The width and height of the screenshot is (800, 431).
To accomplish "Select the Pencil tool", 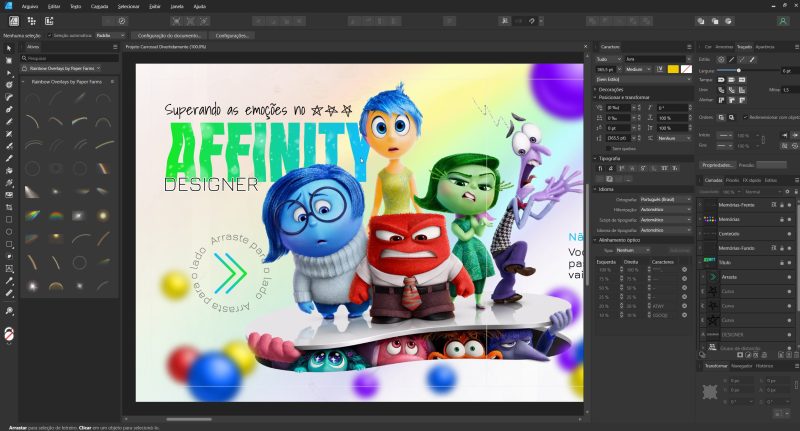I will pos(9,121).
